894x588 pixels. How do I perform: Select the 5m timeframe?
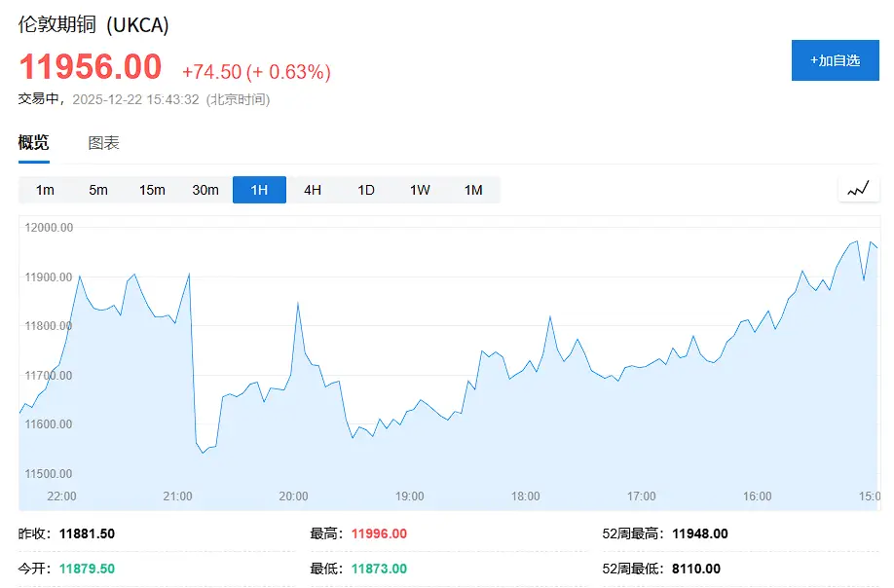[97, 190]
